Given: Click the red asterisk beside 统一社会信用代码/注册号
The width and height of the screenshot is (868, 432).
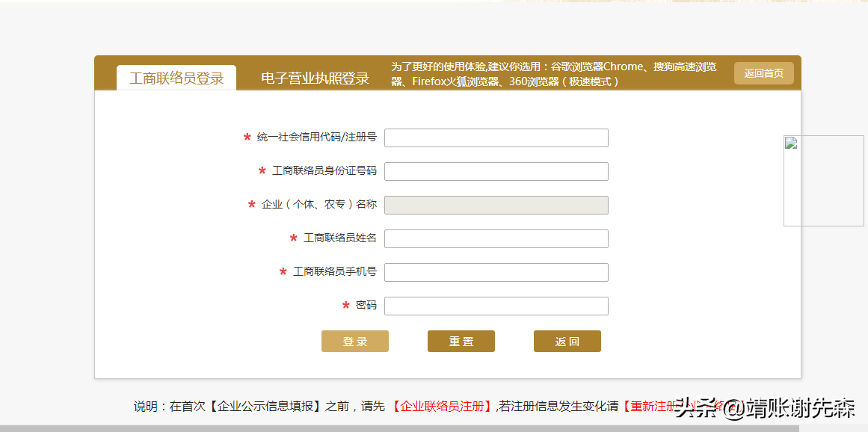Looking at the screenshot, I should tap(247, 138).
